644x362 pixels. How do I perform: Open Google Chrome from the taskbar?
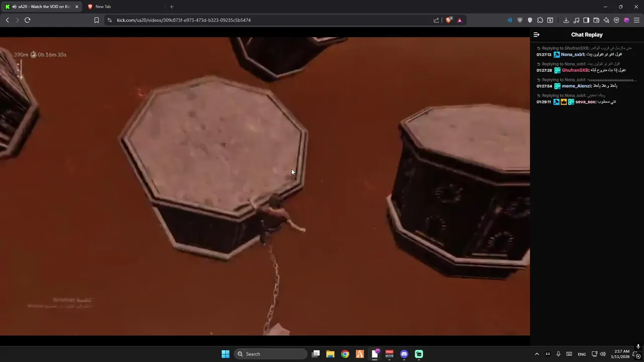coord(345,354)
